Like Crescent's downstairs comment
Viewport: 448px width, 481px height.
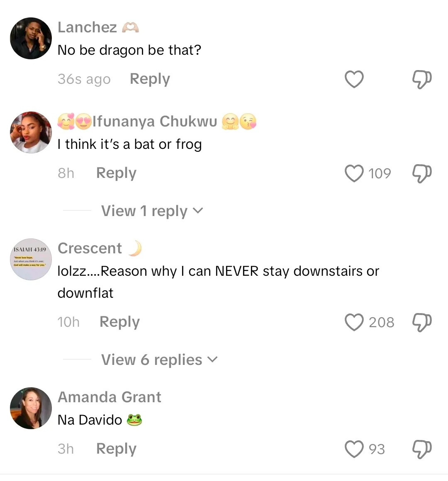(x=354, y=322)
